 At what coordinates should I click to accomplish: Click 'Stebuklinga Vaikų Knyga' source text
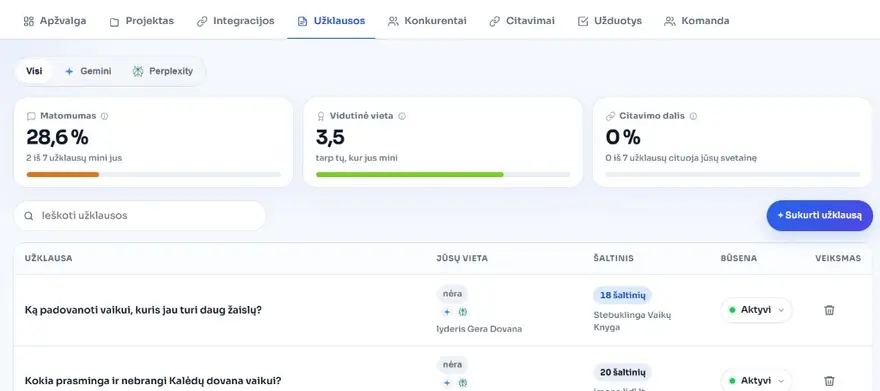[x=632, y=321]
